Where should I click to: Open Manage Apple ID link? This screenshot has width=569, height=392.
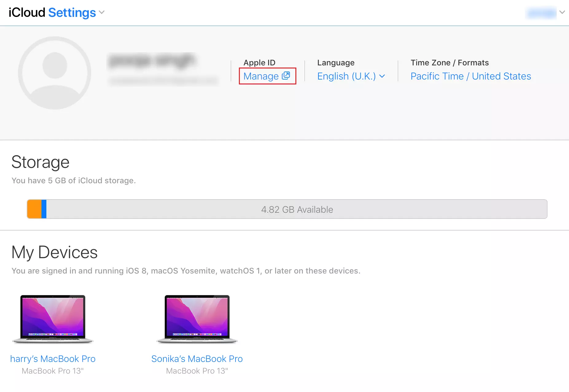click(267, 76)
